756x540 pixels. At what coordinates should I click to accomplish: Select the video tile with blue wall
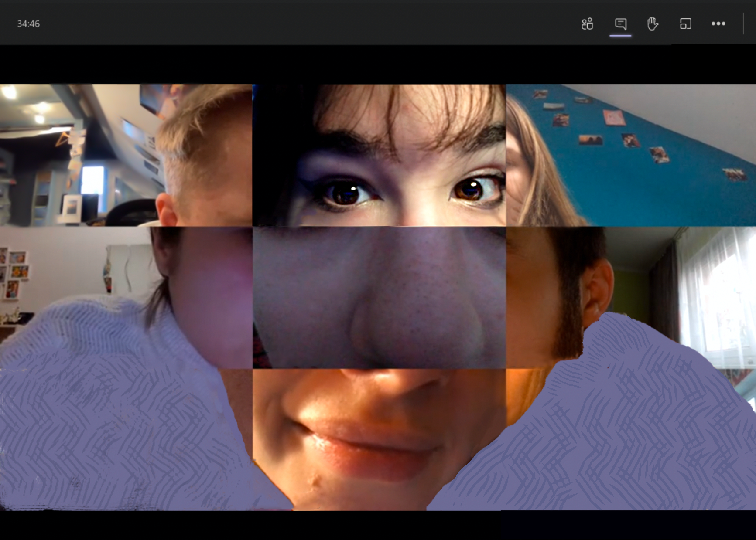[631, 155]
